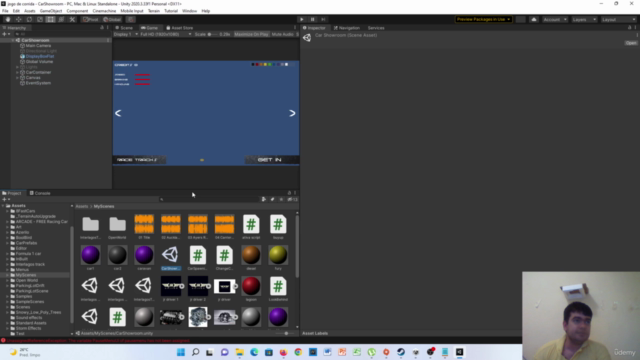This screenshot has width=640, height=360.
Task: Click Search by Label icon in Project
Action: click(x=272, y=199)
